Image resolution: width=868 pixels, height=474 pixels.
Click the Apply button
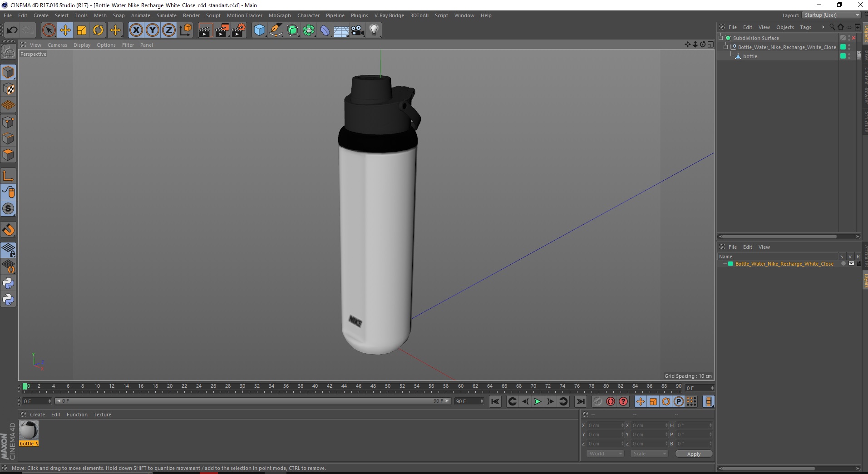694,454
